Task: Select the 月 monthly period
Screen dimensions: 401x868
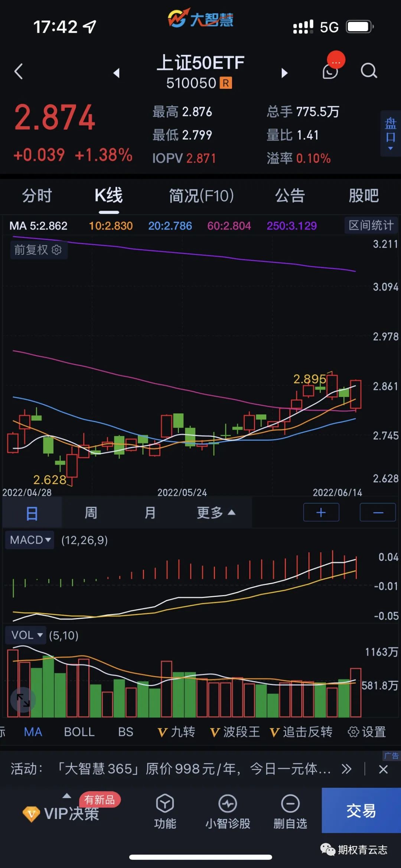Action: 150,513
